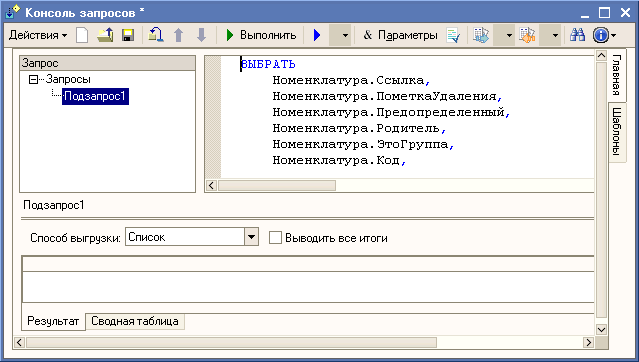Click the query editor horizontal scrollbar thumb
This screenshot has width=639, height=362.
[277, 185]
